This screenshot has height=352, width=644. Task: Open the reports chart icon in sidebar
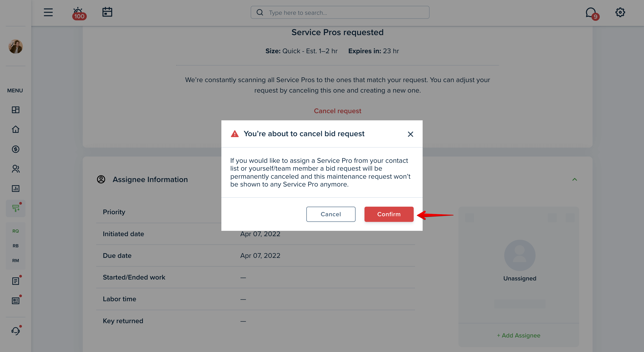(x=15, y=189)
